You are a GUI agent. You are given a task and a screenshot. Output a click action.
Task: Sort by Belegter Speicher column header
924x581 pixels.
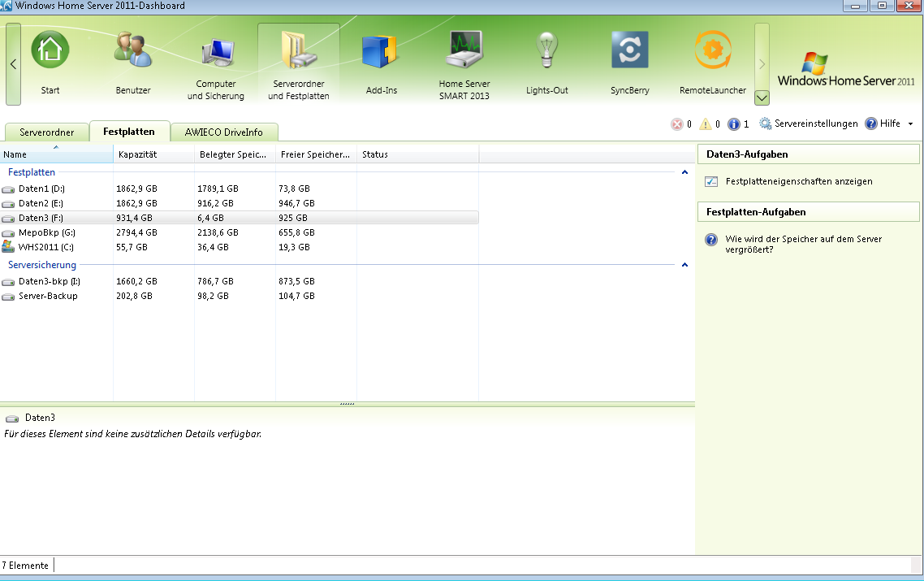click(235, 154)
